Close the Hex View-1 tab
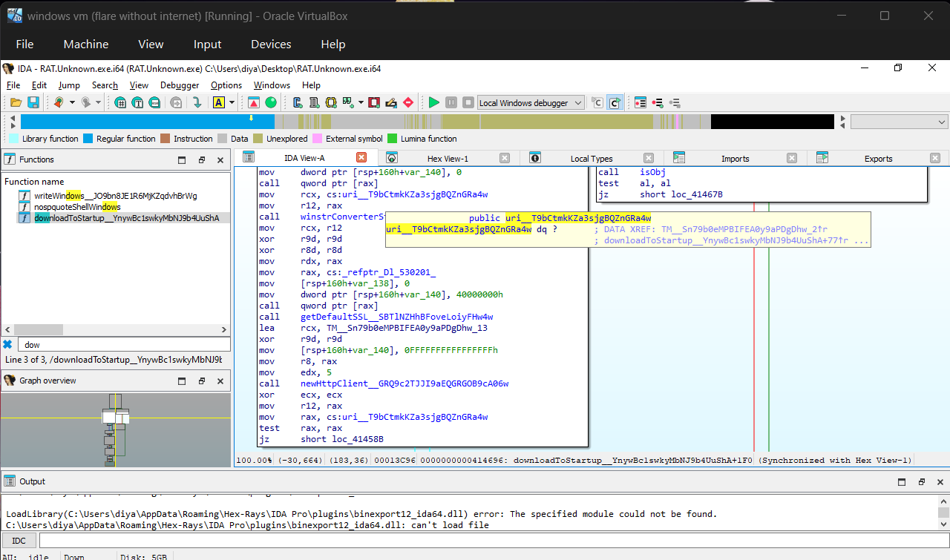Viewport: 950px width, 560px height. click(505, 158)
